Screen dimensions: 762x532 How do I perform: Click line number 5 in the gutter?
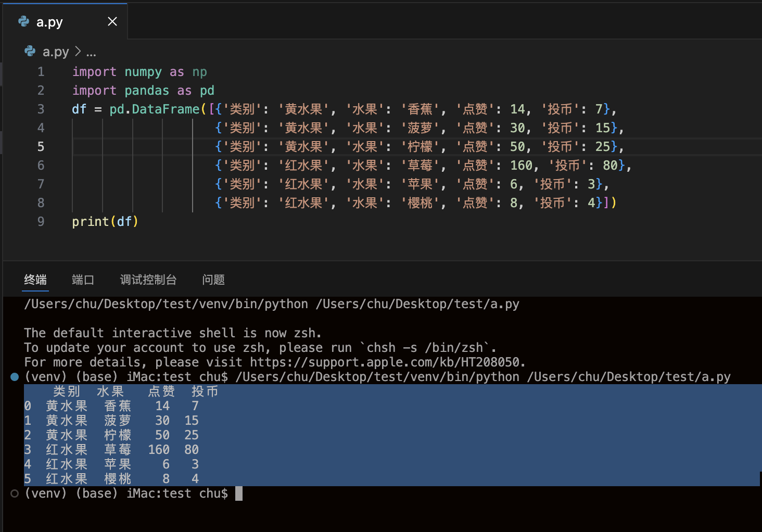click(x=41, y=147)
